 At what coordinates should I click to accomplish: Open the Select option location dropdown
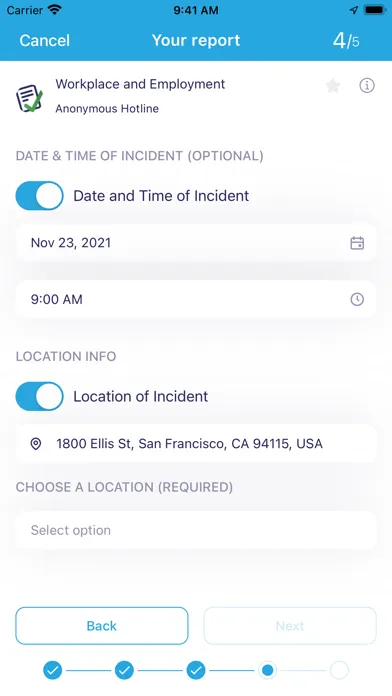(196, 530)
